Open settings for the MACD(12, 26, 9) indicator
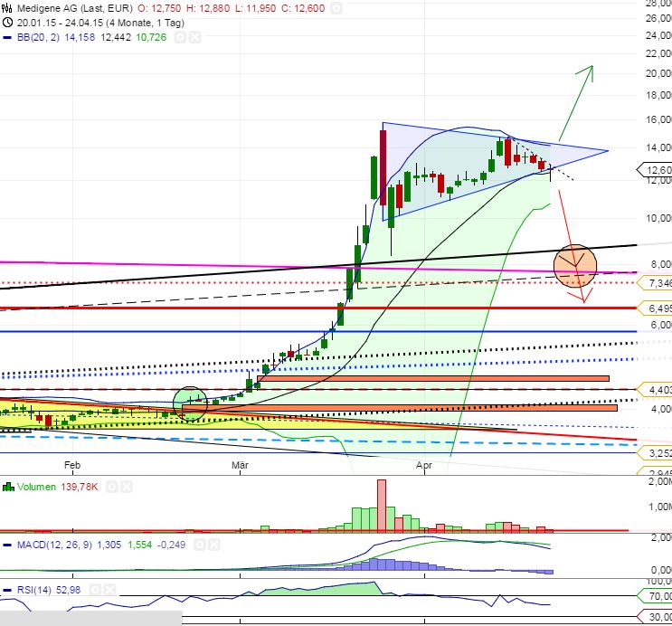 199,545
